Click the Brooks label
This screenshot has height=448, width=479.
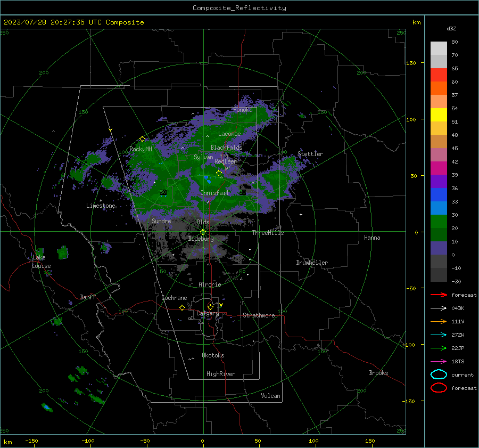378,373
